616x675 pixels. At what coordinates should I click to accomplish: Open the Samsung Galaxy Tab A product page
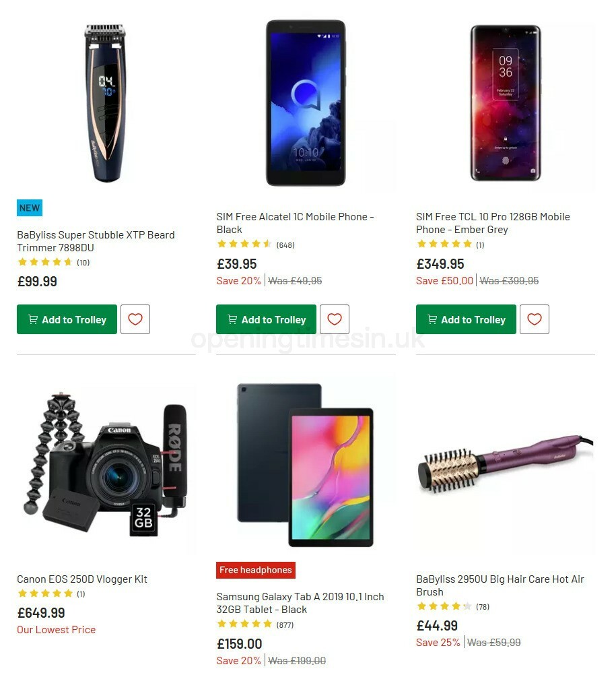point(300,603)
